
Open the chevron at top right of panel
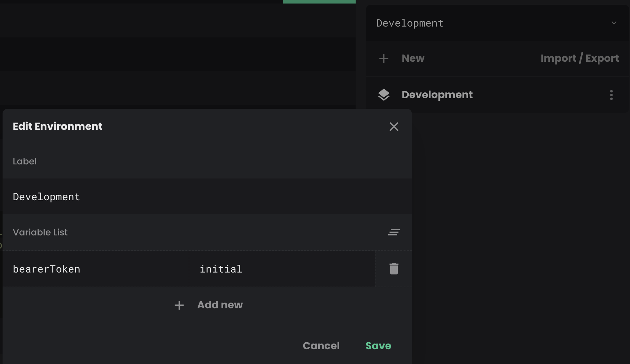coord(614,23)
